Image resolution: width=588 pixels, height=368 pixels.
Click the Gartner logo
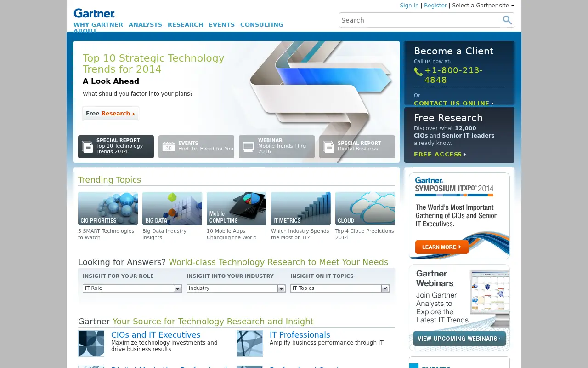coord(94,13)
